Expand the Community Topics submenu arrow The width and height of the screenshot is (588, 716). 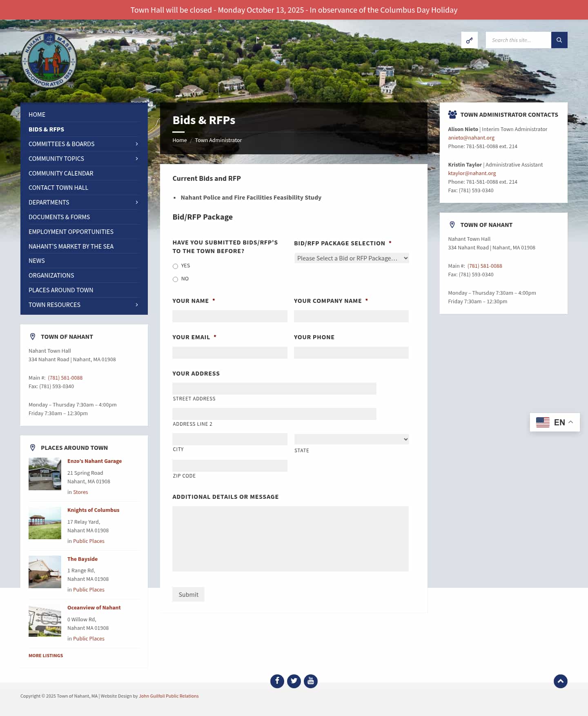click(x=137, y=159)
